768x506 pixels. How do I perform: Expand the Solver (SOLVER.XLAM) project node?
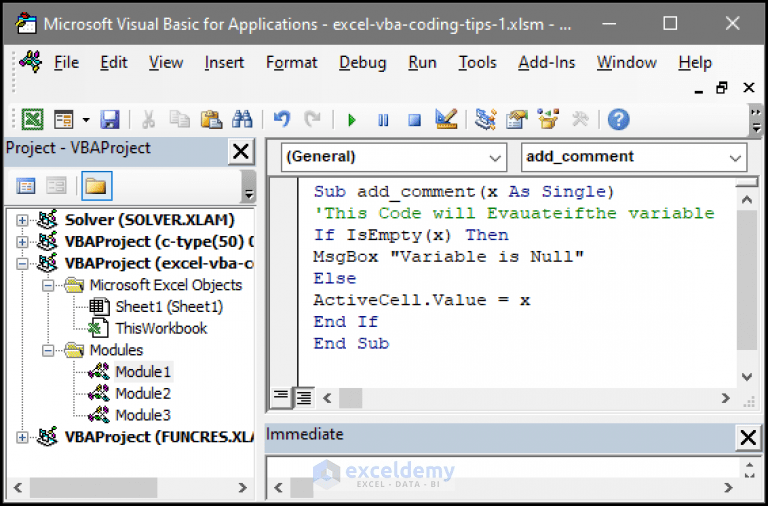pyautogui.click(x=22, y=220)
